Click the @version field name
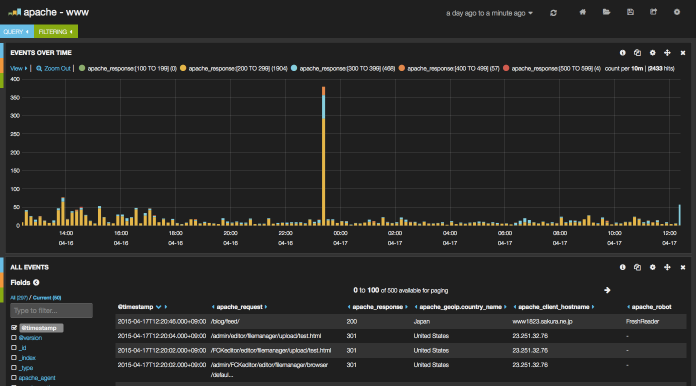Viewport: 696px width, 386px height. [x=30, y=338]
